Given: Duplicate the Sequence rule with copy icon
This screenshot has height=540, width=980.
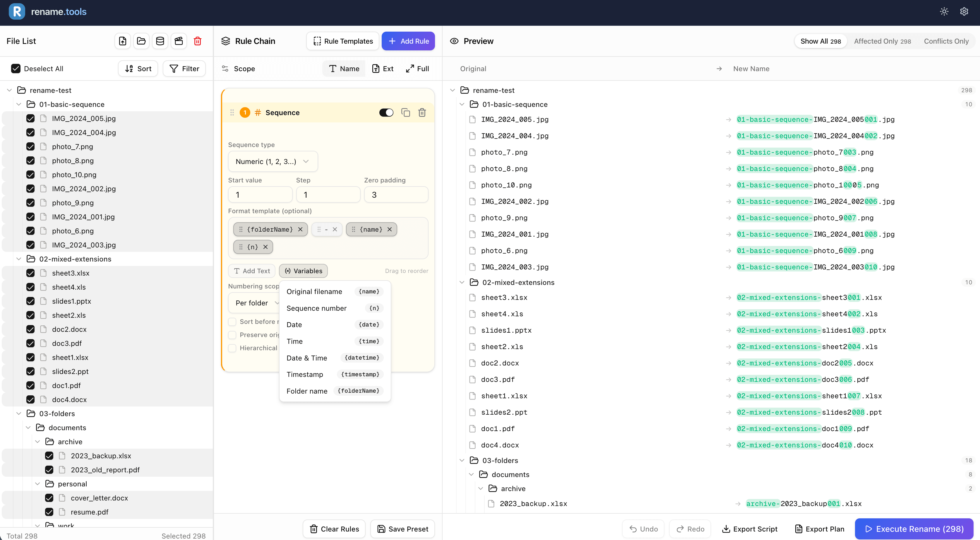Looking at the screenshot, I should (x=405, y=113).
